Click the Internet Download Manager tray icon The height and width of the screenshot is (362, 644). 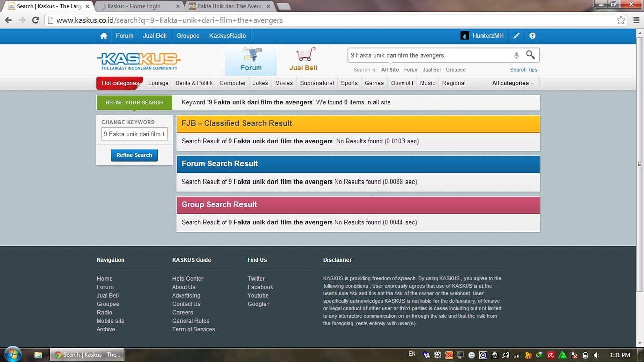[540, 355]
